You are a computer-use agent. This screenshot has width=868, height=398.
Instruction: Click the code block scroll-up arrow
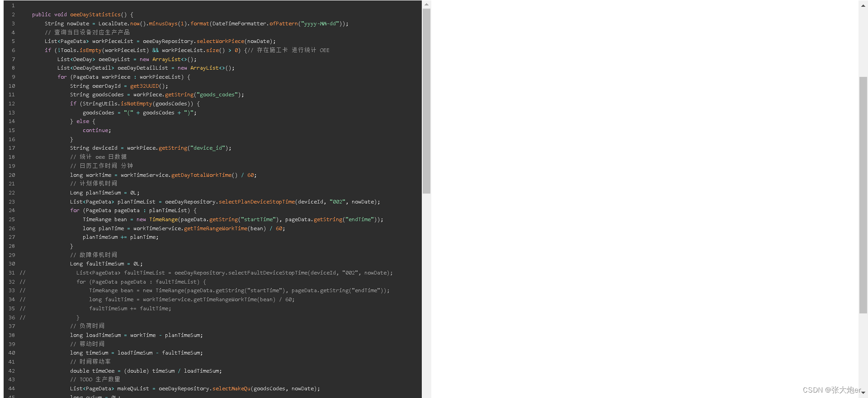426,5
